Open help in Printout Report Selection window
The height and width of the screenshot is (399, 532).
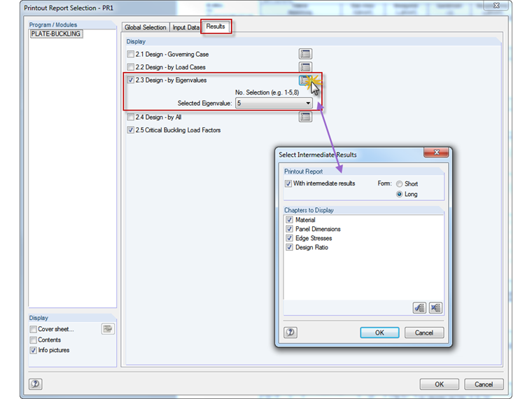tap(36, 384)
